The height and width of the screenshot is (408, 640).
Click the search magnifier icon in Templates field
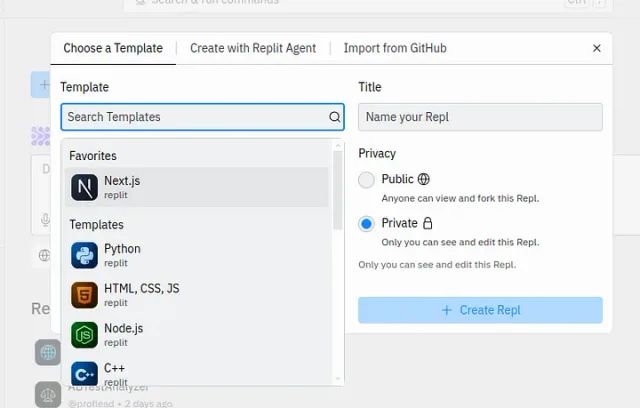click(335, 117)
